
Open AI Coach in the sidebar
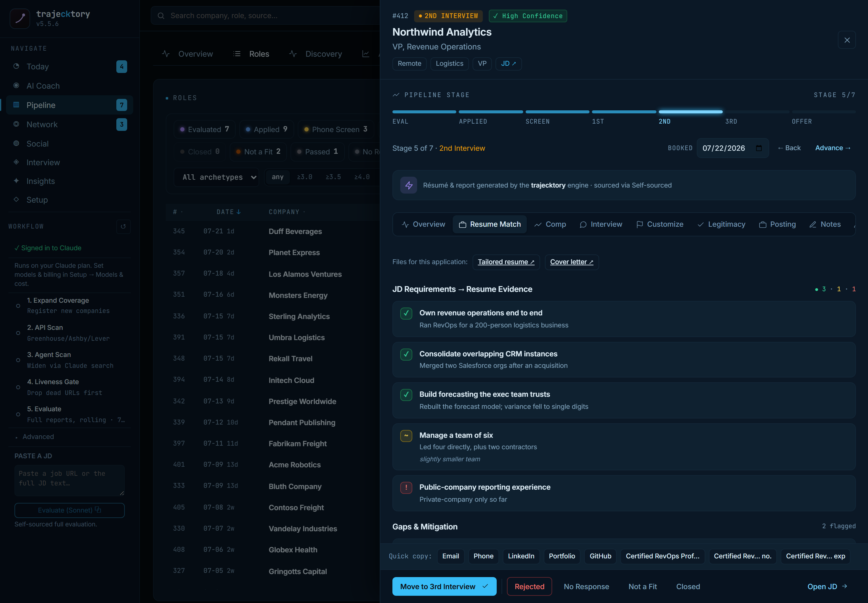[x=70, y=86]
